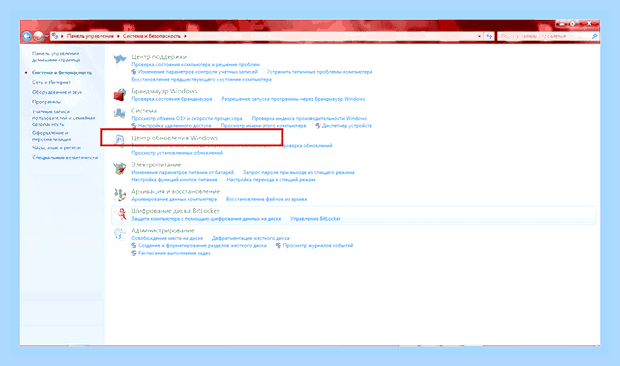Open the Электропитание heading
This screenshot has width=620, height=366.
pyautogui.click(x=156, y=164)
